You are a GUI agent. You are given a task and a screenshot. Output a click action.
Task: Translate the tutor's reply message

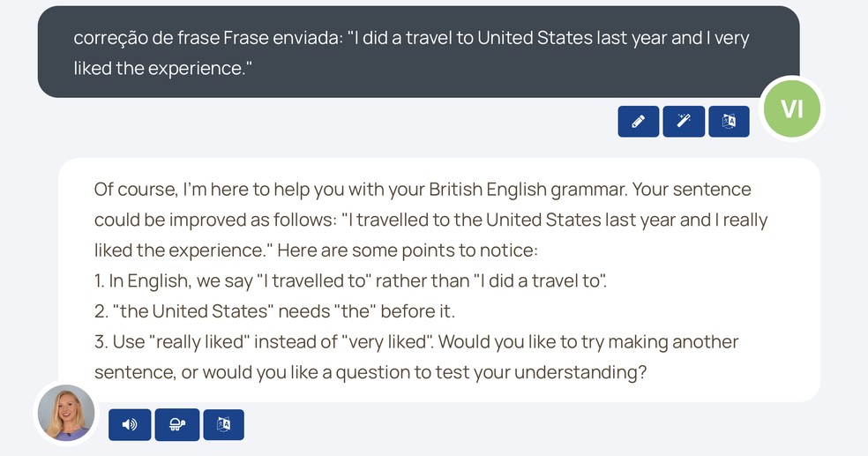(223, 424)
